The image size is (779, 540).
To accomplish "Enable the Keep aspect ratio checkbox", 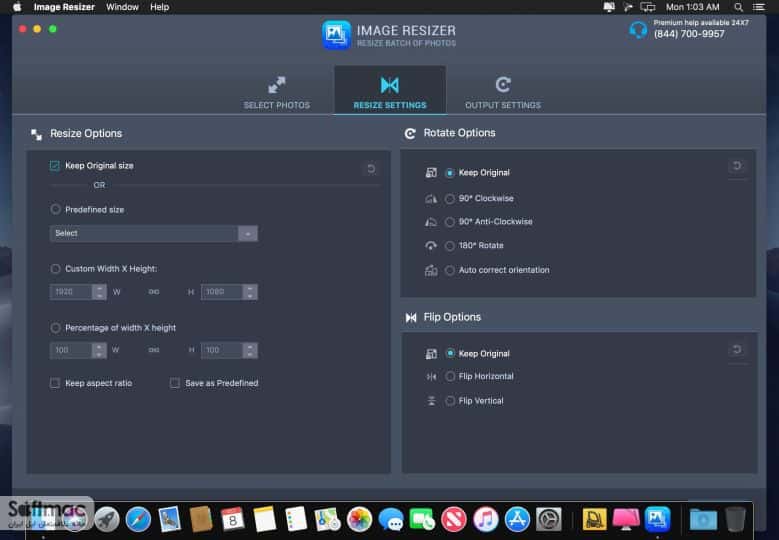I will point(55,383).
